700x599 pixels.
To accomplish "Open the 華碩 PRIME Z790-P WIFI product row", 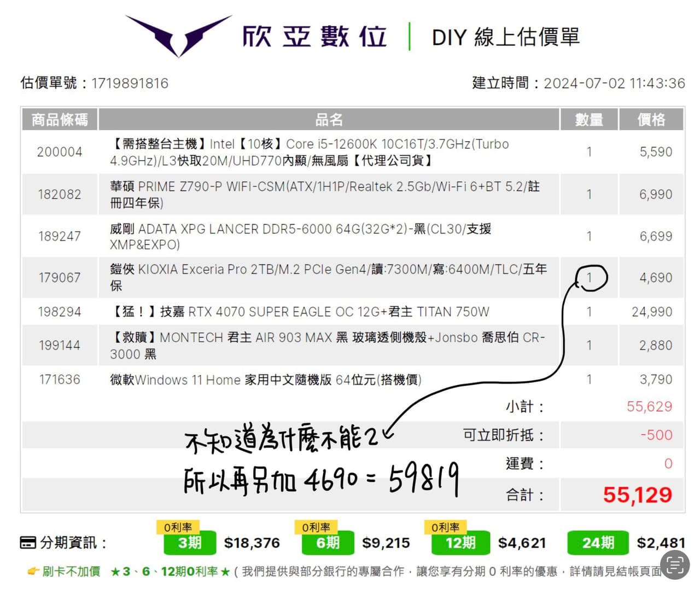I will tap(324, 194).
